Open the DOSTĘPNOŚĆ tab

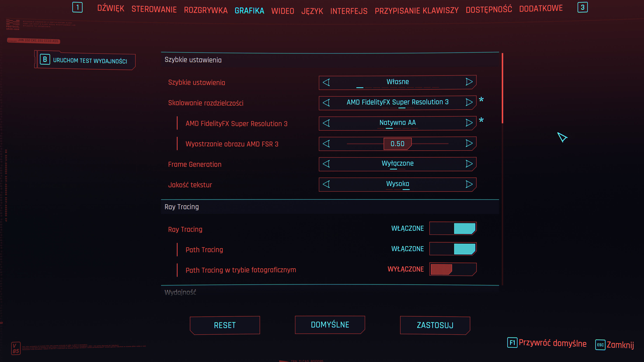489,9
